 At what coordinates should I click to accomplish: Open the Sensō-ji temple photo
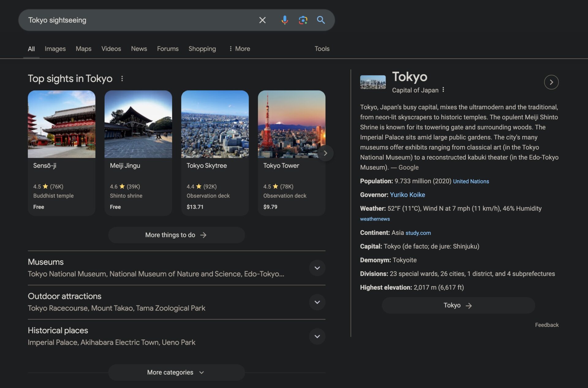click(62, 124)
